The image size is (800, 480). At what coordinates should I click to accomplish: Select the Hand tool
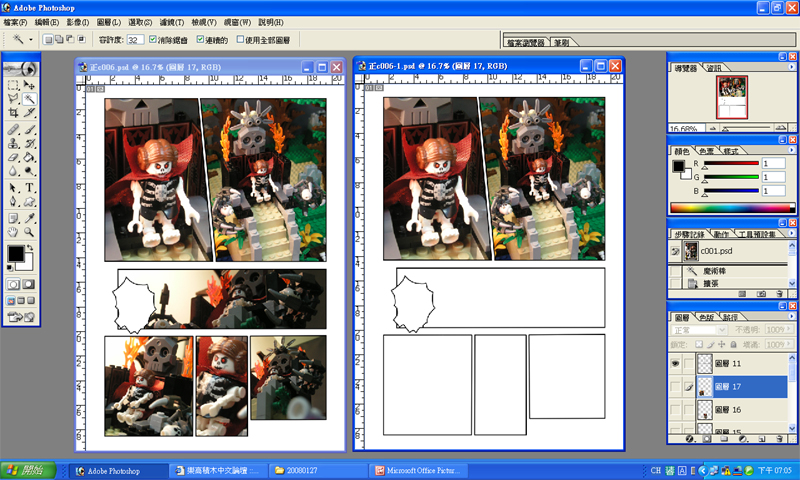13,232
